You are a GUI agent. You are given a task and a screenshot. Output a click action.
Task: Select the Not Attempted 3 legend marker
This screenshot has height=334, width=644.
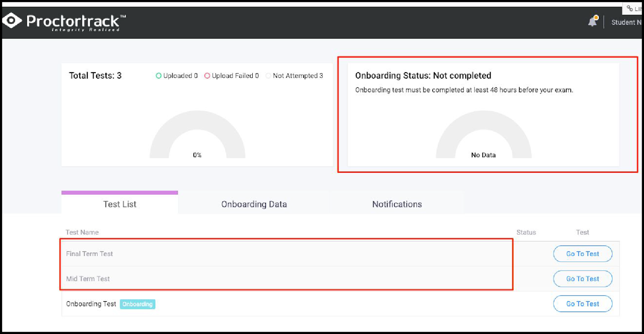point(268,76)
